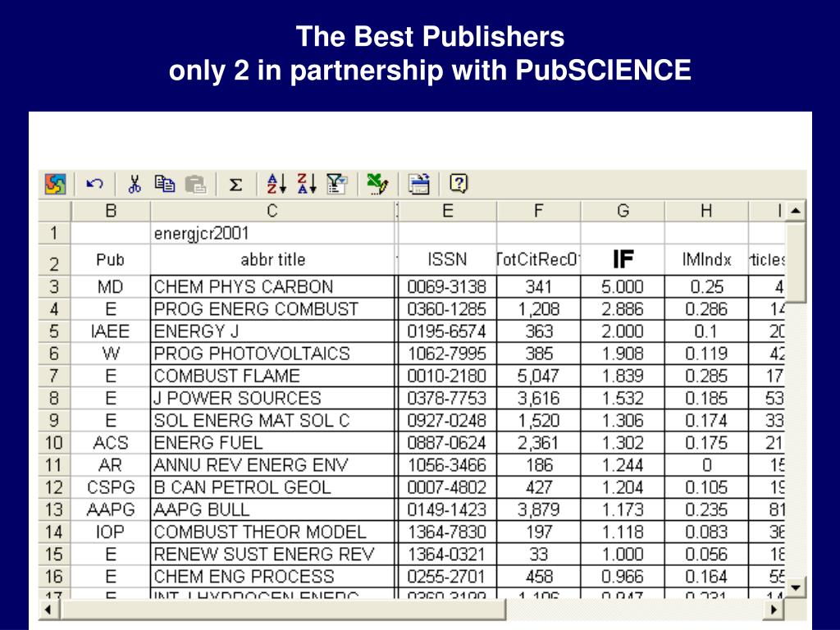This screenshot has width=840, height=630.
Task: Select citations cell '5,047'
Action: tap(539, 376)
